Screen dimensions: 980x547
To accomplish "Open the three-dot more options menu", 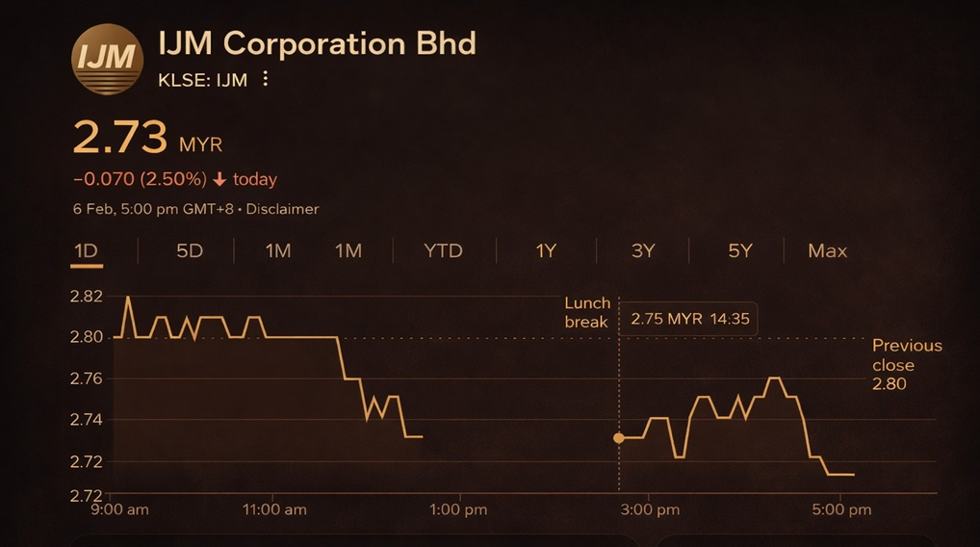I will 266,80.
